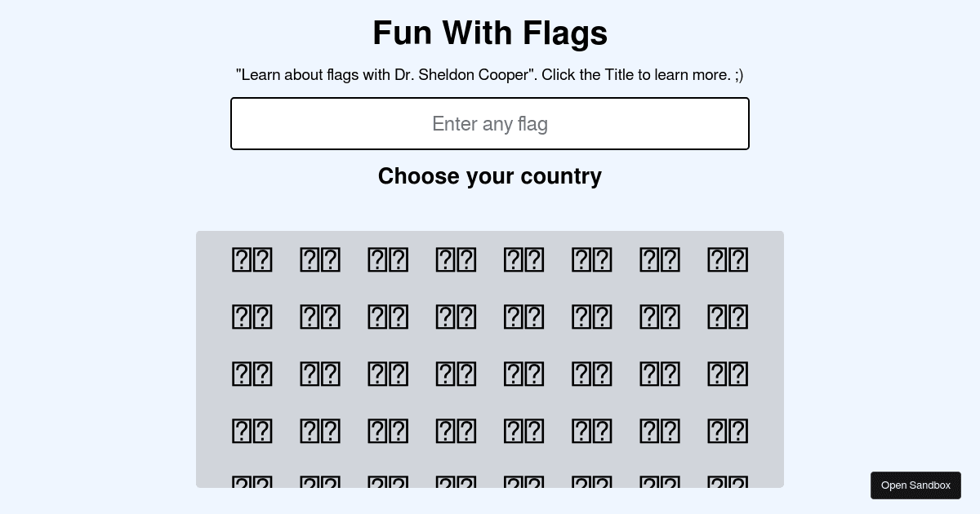Click the Choose your country heading
This screenshot has height=514, width=980.
tap(490, 176)
